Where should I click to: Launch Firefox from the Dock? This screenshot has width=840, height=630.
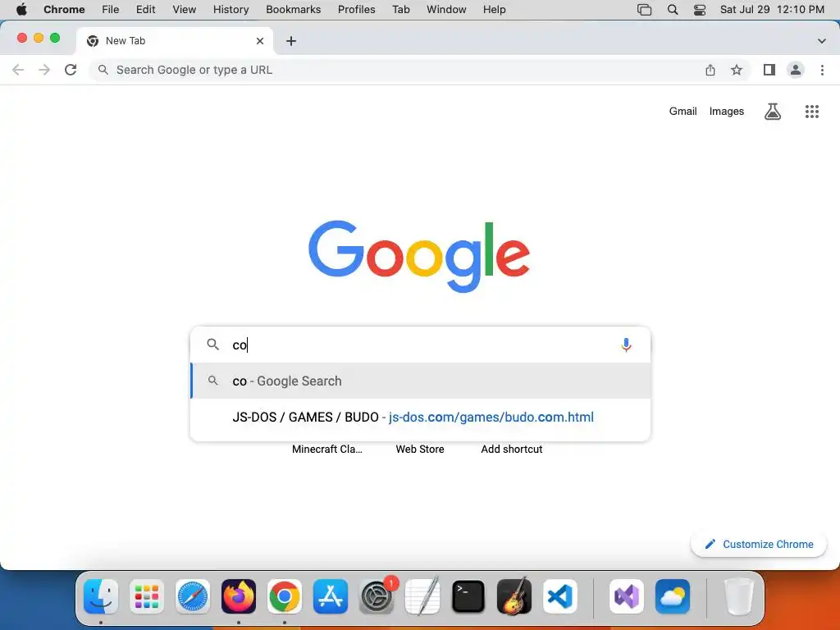pos(239,596)
